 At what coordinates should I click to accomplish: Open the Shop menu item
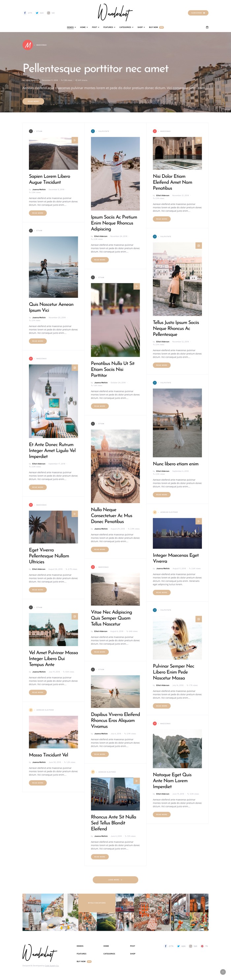(x=141, y=27)
